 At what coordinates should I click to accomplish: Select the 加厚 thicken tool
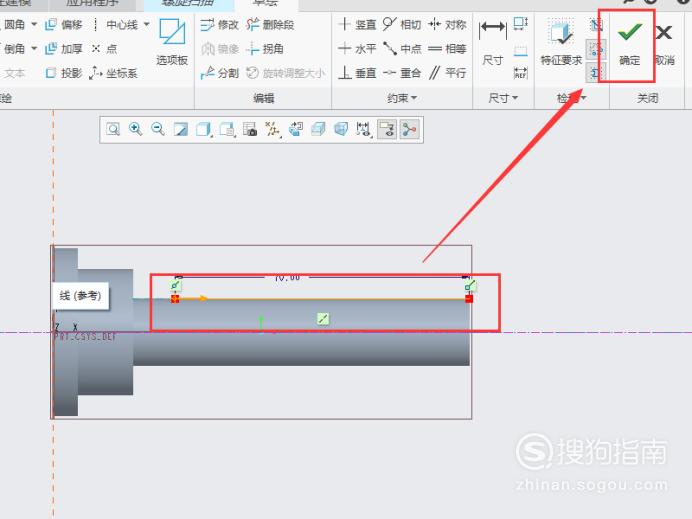pyautogui.click(x=64, y=49)
